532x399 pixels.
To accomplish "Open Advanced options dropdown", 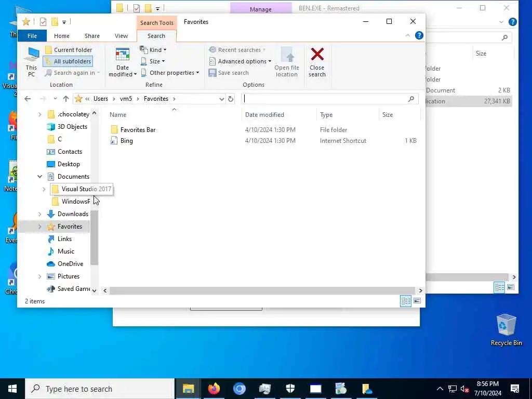I will (x=240, y=61).
